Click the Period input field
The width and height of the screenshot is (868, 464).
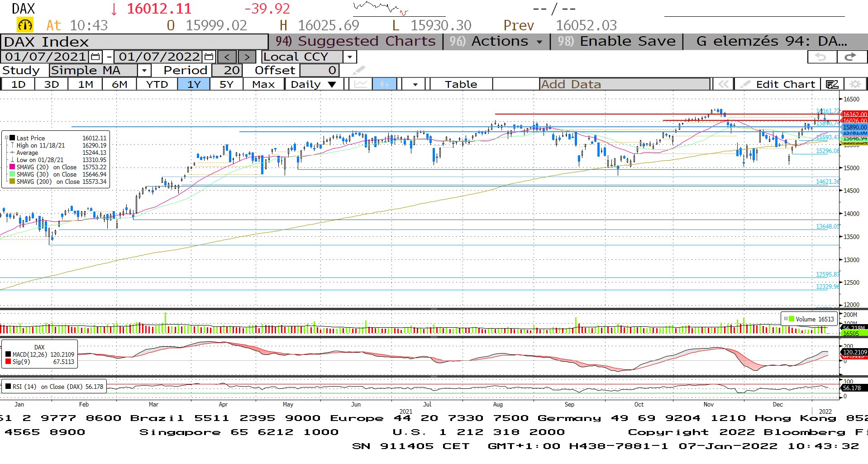(x=228, y=70)
